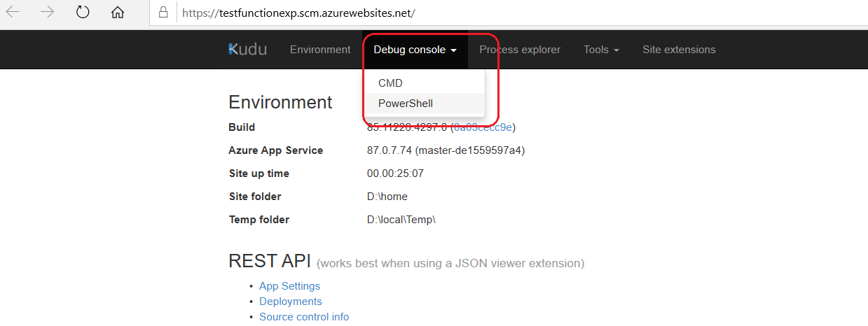The image size is (868, 326).
Task: Reload the page with the refresh icon
Action: pyautogui.click(x=83, y=13)
